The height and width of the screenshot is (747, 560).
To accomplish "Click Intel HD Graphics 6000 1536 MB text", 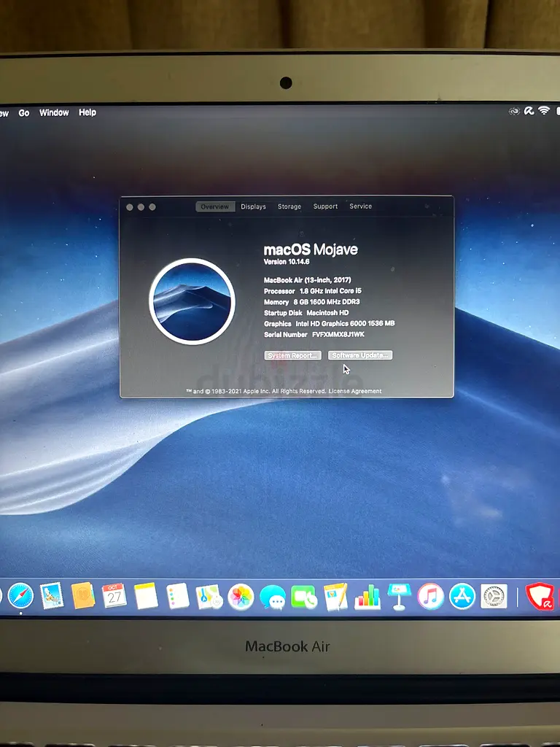I will (x=345, y=323).
